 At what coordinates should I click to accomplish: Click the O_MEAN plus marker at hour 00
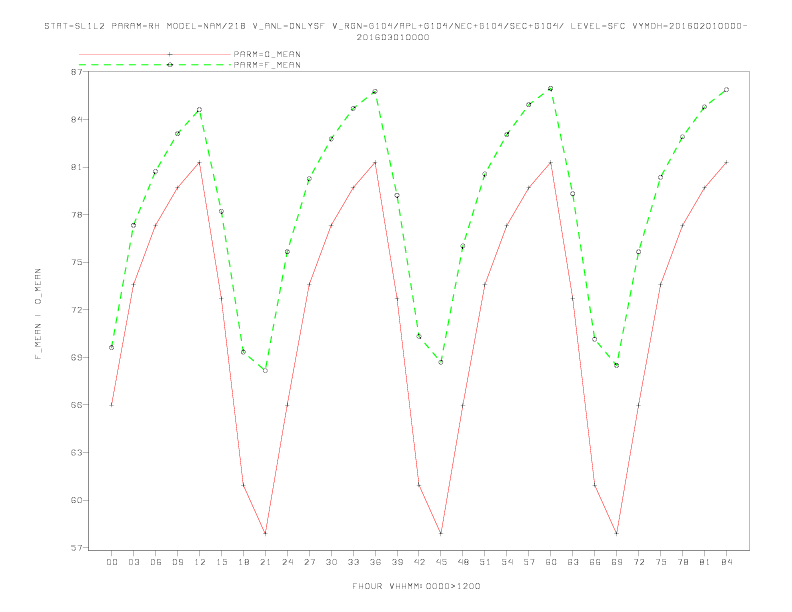112,405
